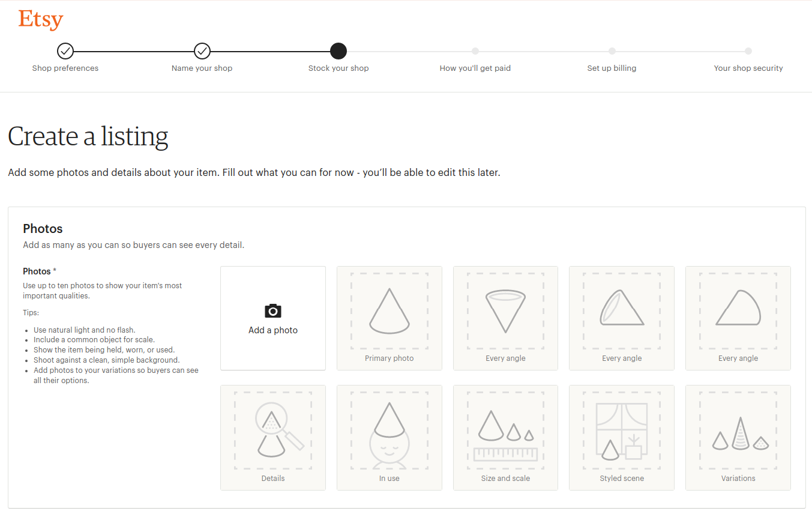Select the In use photo placeholder

tap(389, 437)
